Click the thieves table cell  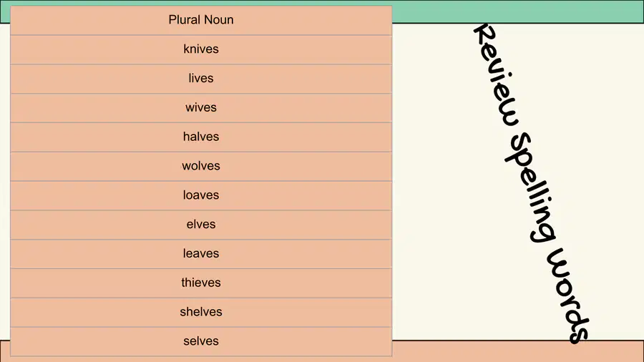201,283
